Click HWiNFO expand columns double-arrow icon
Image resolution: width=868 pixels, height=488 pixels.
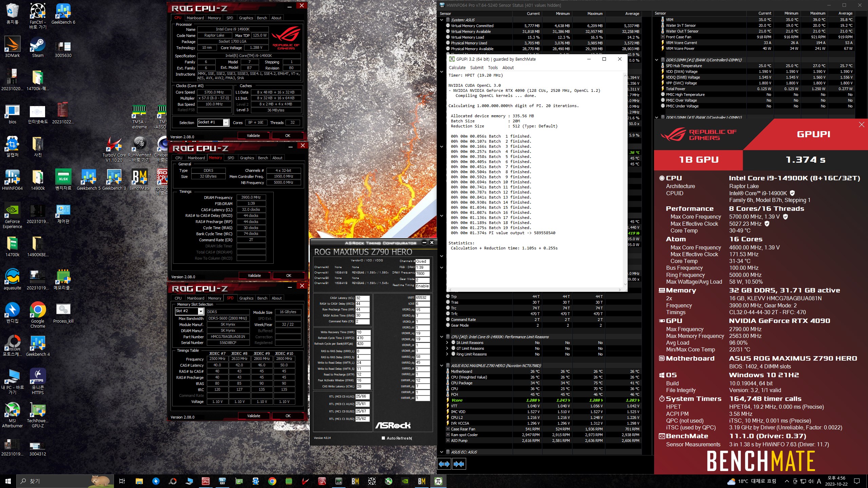click(x=444, y=464)
